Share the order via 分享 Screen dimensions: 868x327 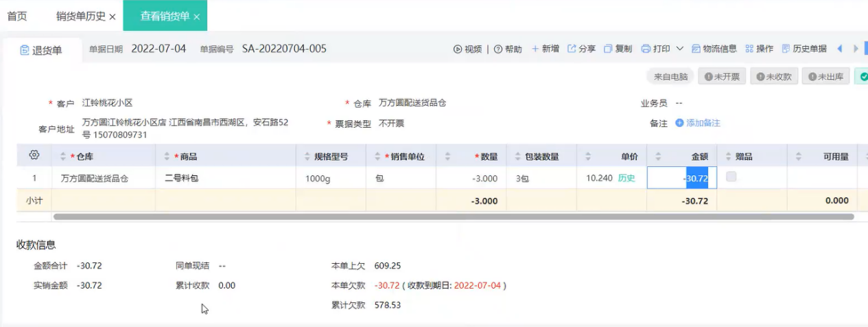(581, 49)
